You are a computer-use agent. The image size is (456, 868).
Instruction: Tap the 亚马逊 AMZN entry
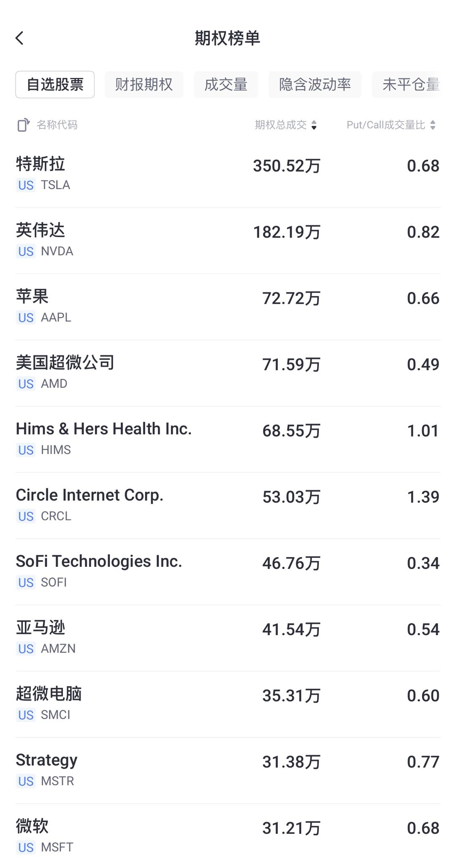coord(228,637)
